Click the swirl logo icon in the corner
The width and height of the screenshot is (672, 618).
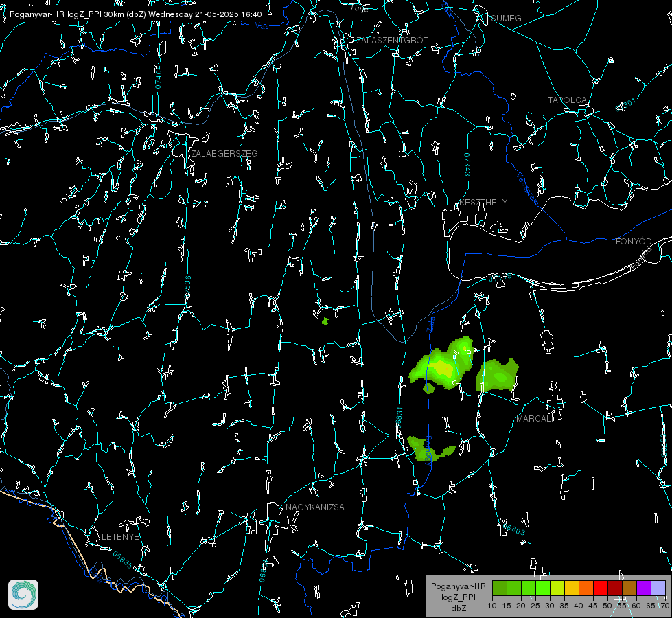click(x=23, y=595)
